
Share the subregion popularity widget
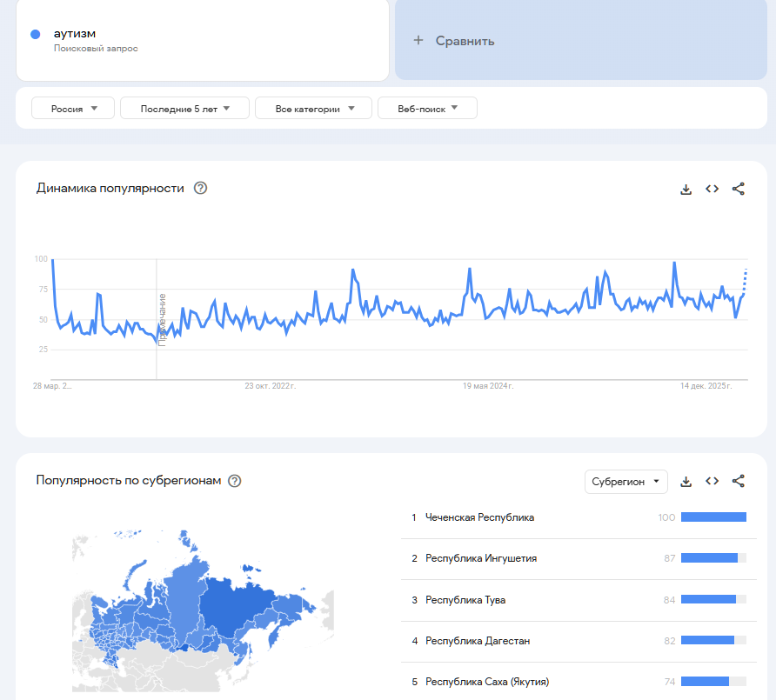point(739,481)
